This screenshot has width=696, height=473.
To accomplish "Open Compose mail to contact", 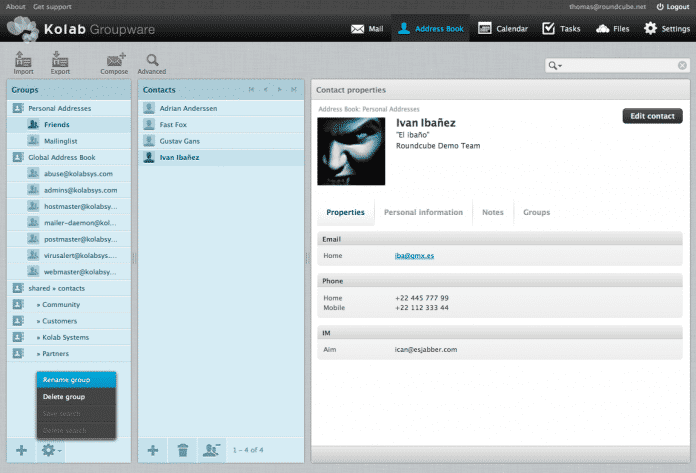I will [x=115, y=62].
